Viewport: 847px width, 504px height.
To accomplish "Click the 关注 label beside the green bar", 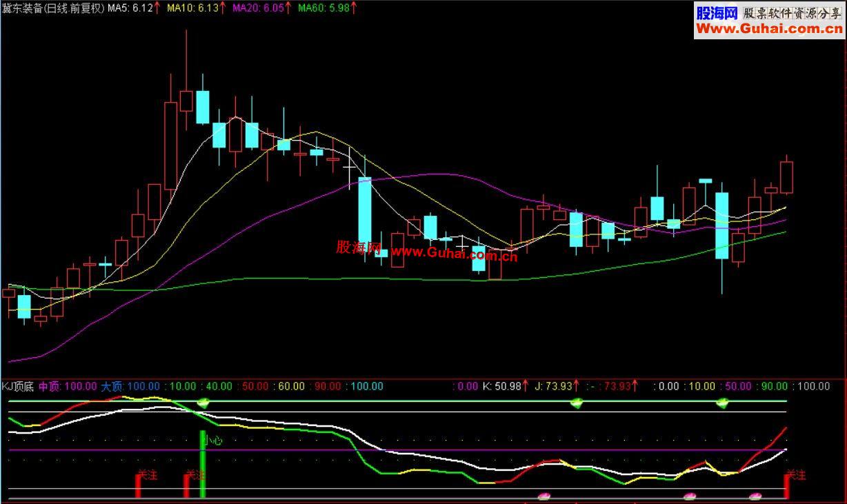I will tap(196, 475).
